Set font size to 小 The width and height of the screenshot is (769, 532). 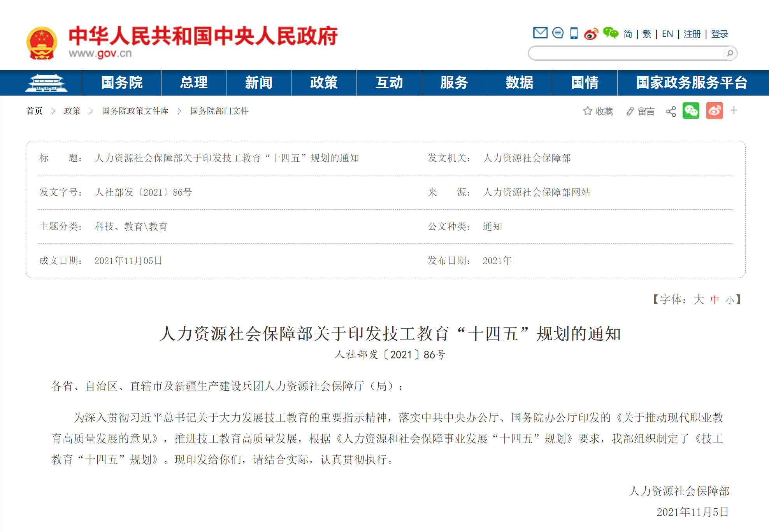(x=730, y=300)
